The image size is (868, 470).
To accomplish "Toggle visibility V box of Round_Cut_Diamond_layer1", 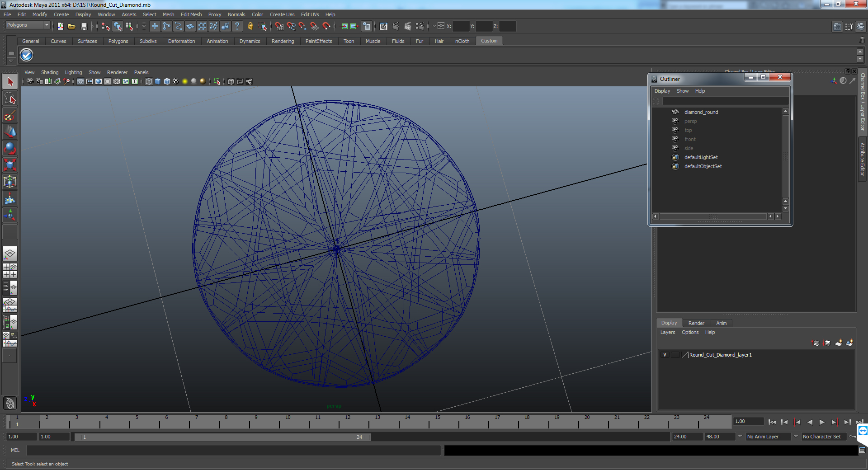I will pos(665,355).
